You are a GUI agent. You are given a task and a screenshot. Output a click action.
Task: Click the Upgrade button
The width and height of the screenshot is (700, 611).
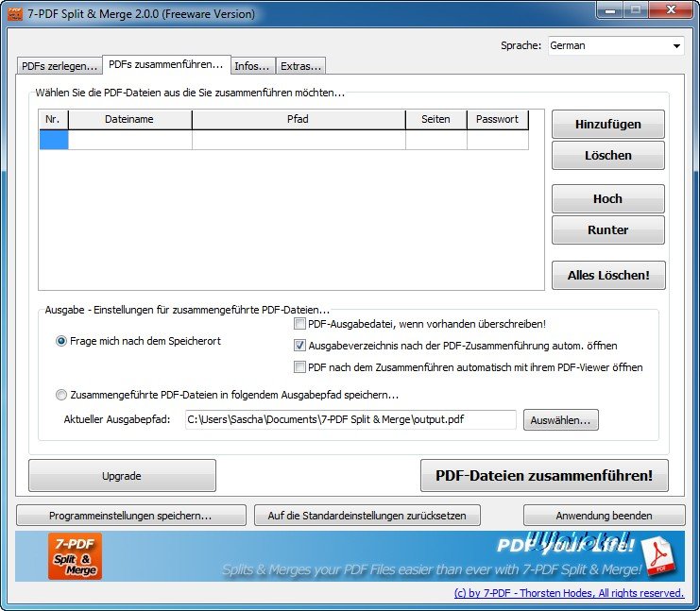pos(122,476)
